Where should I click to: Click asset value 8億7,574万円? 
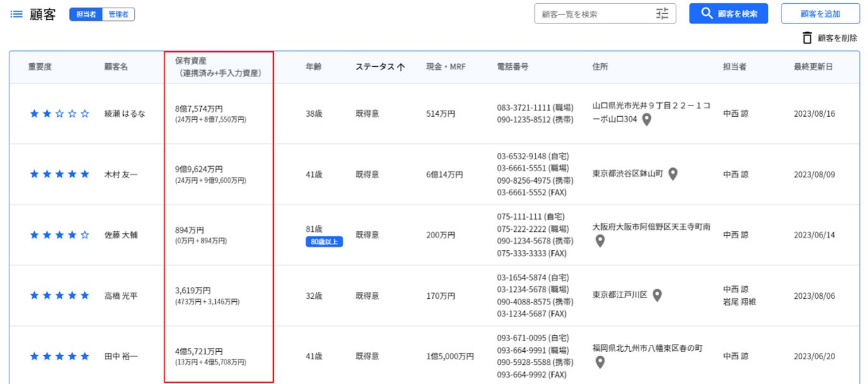[199, 109]
